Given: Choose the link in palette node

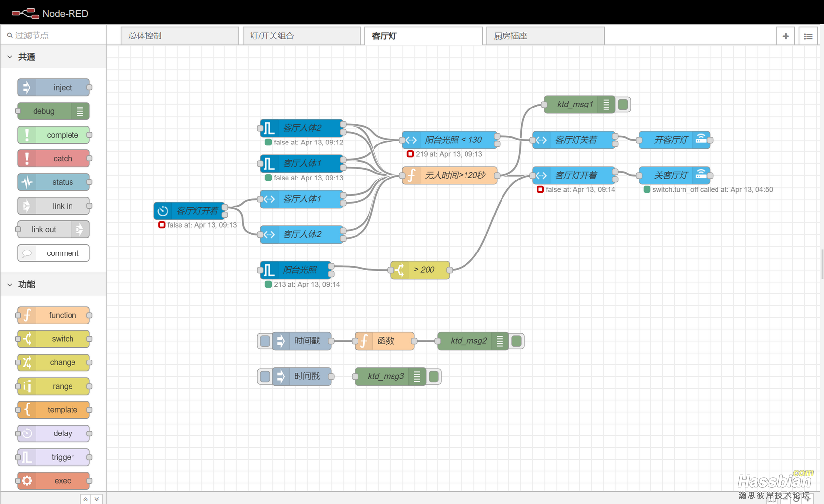Looking at the screenshot, I should [x=53, y=206].
